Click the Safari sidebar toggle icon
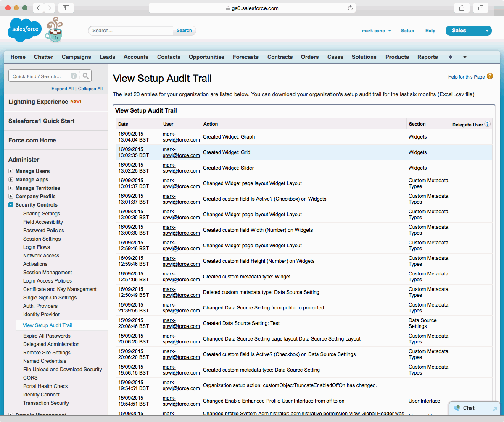Viewport: 504px width, 422px height. 66,8
